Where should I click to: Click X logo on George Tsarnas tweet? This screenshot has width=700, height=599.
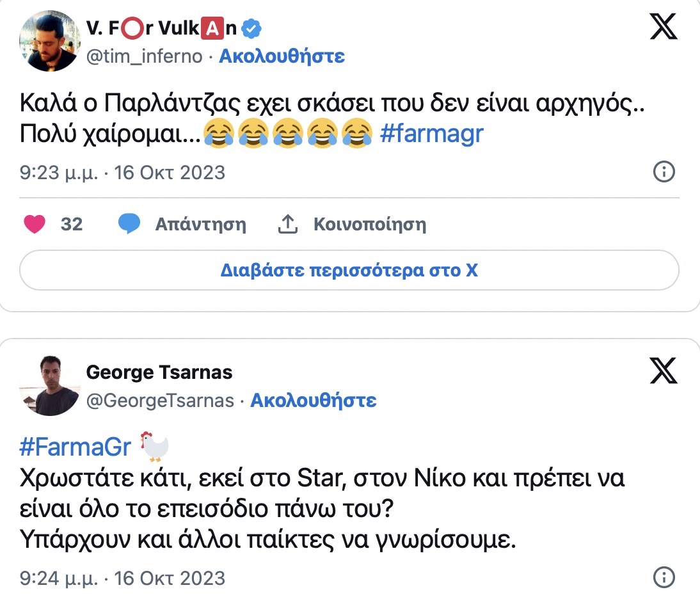tap(663, 371)
